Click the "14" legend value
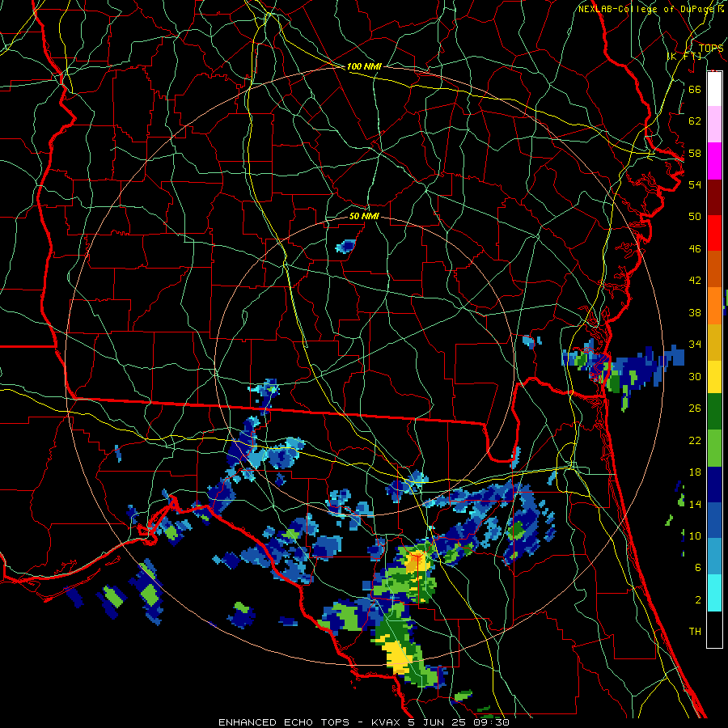The width and height of the screenshot is (728, 728). click(x=695, y=504)
